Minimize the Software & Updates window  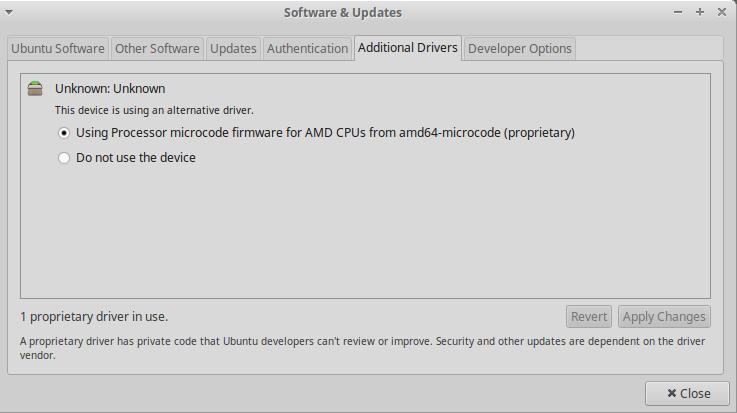(x=677, y=13)
